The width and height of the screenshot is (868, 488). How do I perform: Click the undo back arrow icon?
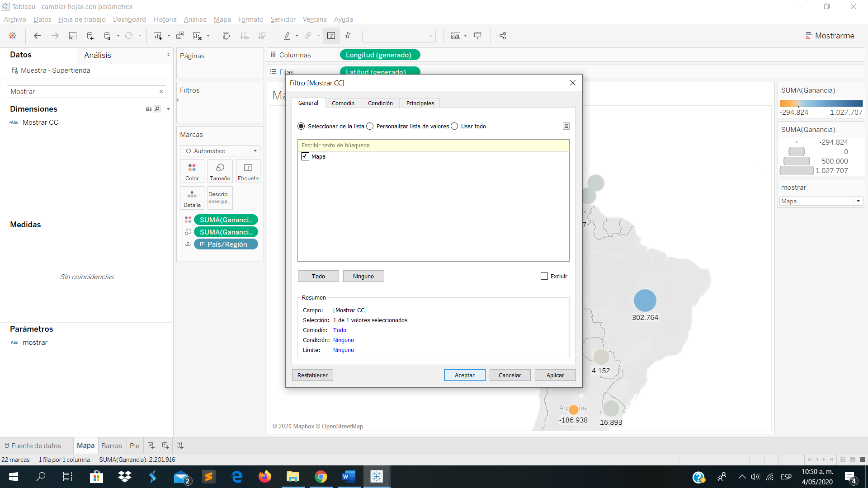(x=38, y=36)
